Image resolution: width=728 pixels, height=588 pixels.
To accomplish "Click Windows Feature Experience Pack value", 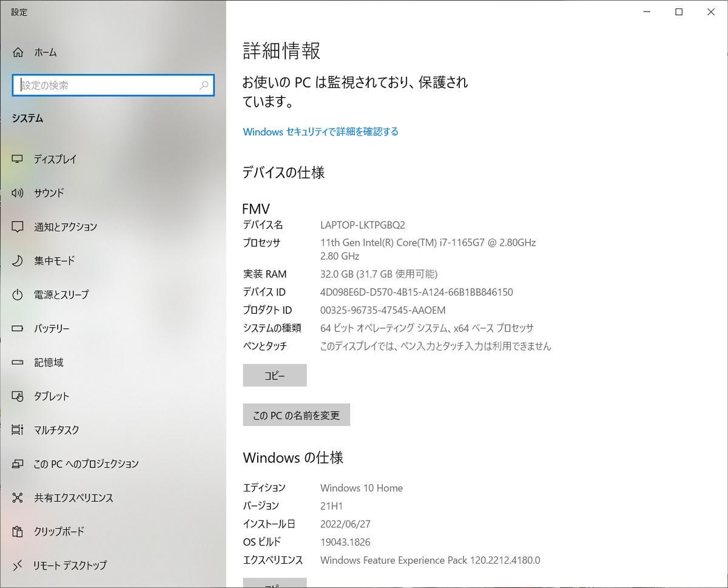I will pos(430,560).
